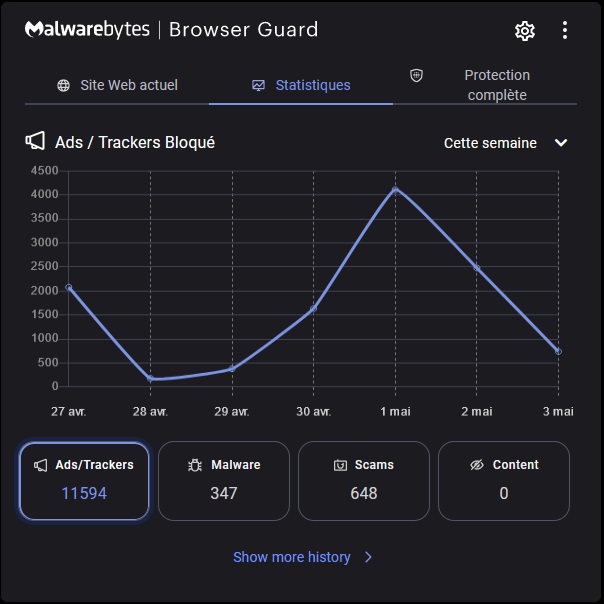Image resolution: width=604 pixels, height=604 pixels.
Task: Select the Ads/Trackers stat card
Action: point(84,481)
